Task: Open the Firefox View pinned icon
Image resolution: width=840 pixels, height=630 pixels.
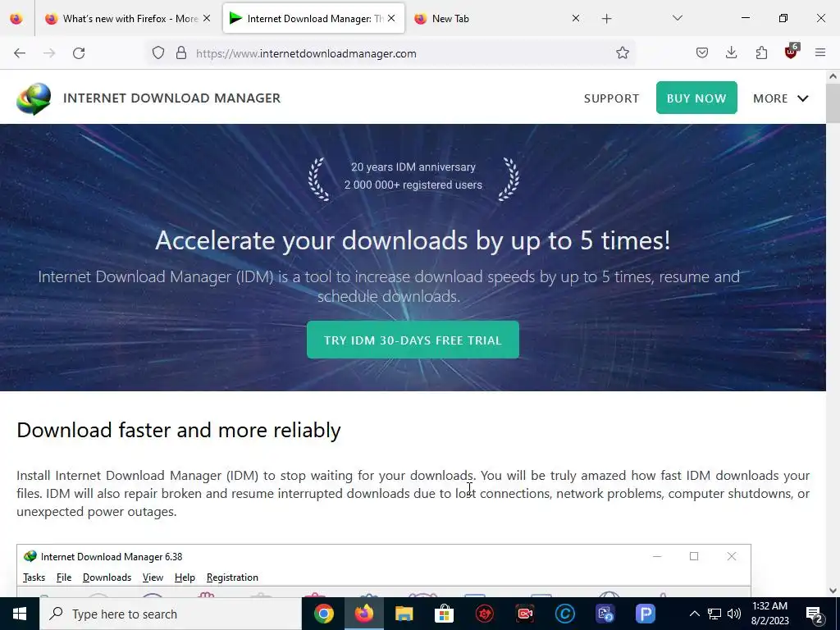Action: [16, 19]
